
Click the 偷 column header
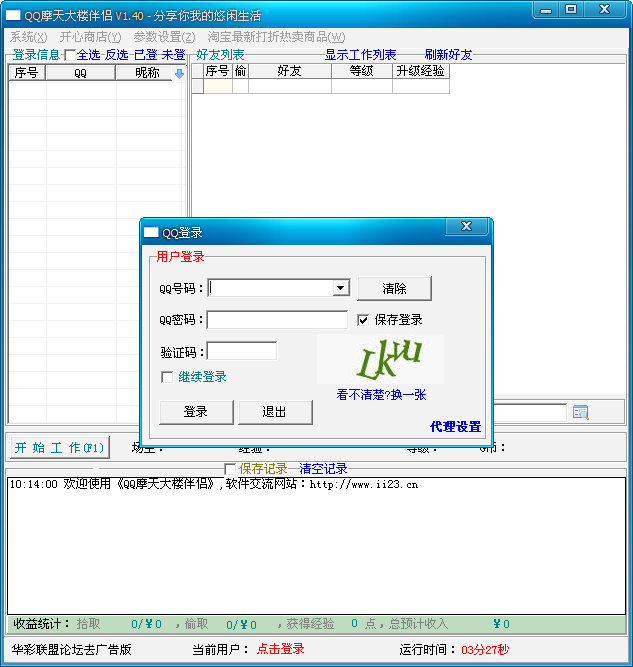click(x=240, y=71)
